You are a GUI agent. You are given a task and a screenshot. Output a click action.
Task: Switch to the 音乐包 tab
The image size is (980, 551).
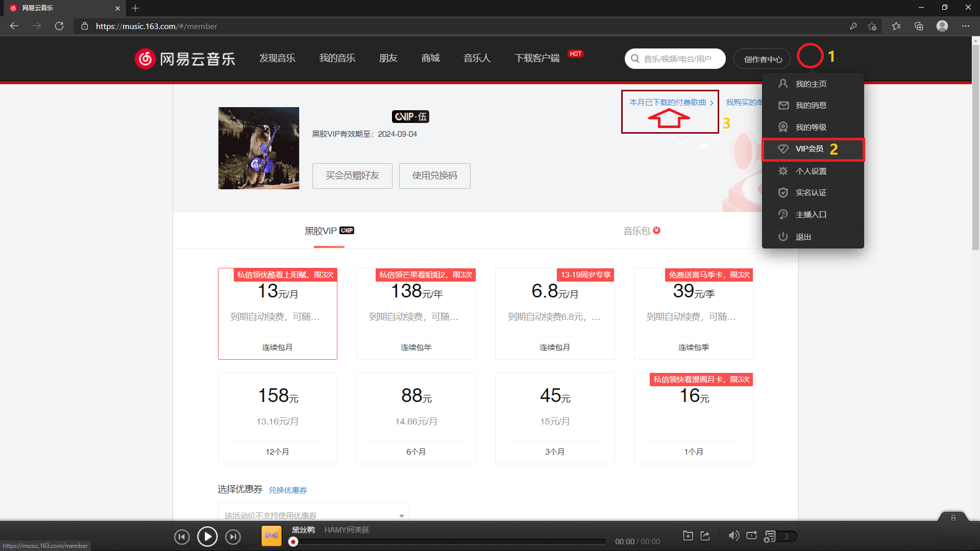(642, 231)
